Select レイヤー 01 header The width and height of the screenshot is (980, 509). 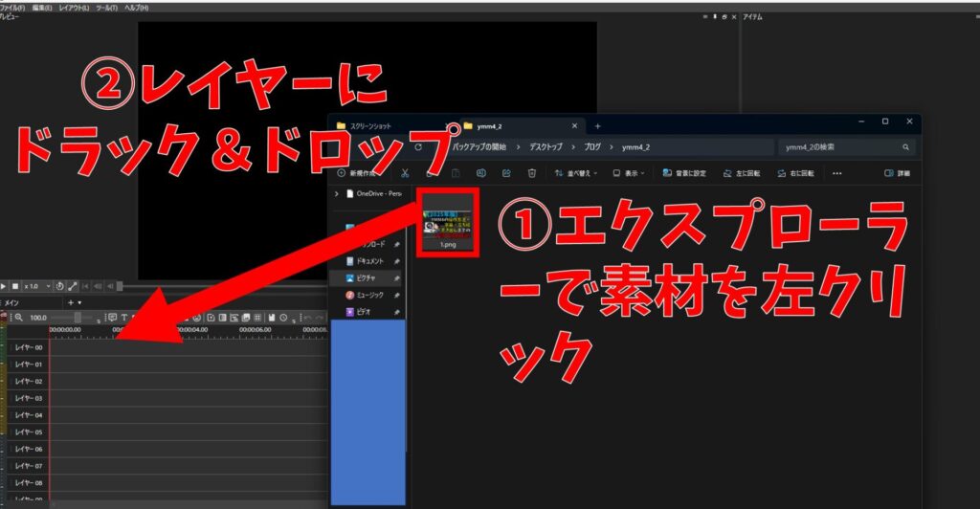click(29, 365)
